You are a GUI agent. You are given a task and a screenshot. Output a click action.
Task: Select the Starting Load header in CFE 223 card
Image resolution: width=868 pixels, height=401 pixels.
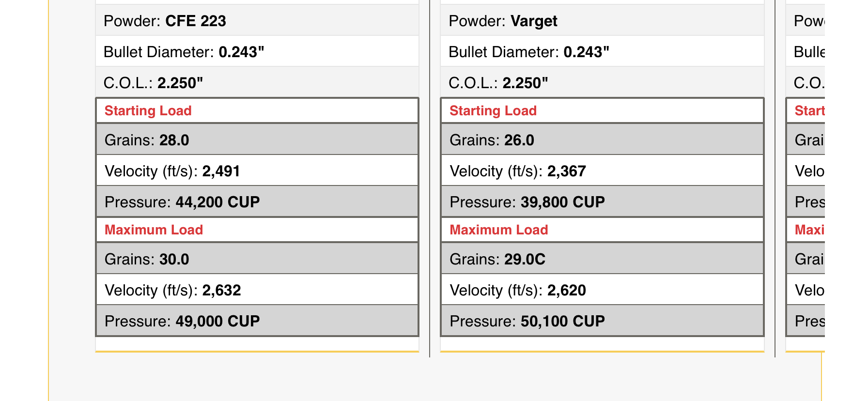(257, 110)
